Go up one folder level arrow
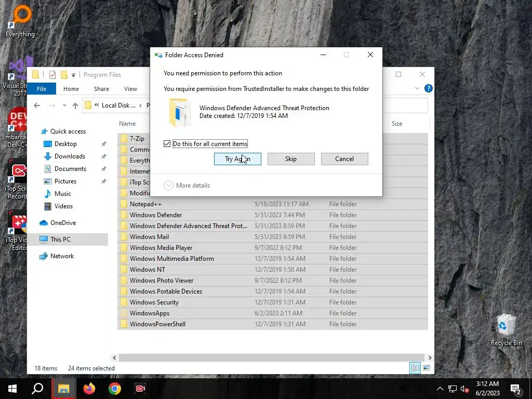 [75, 105]
